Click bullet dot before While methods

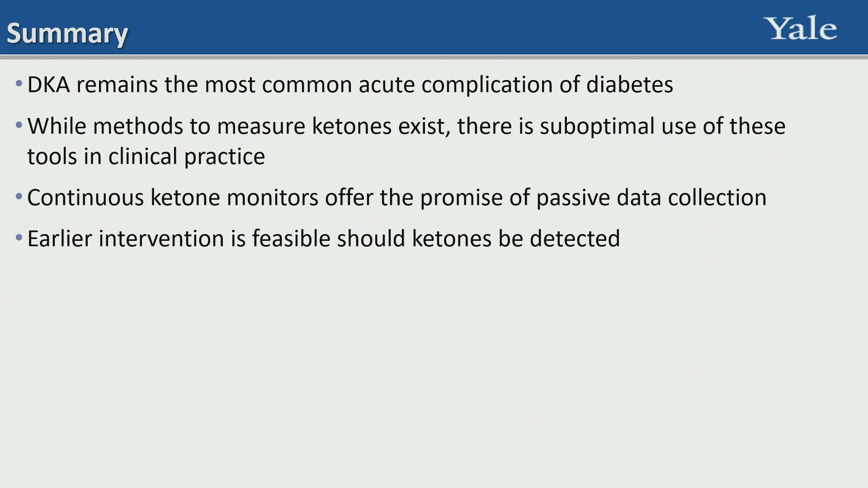click(x=19, y=125)
